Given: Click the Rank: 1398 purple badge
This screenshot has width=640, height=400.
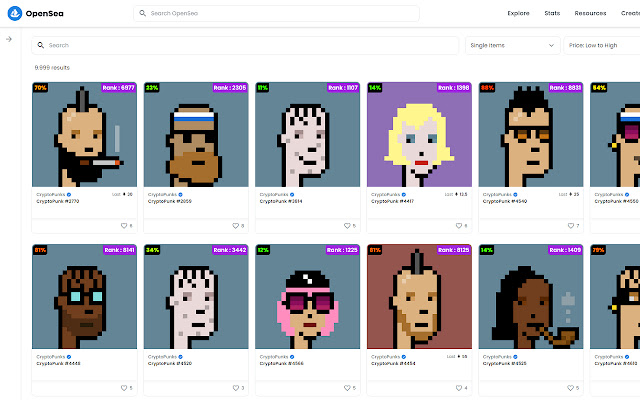Looking at the screenshot, I should (x=453, y=87).
